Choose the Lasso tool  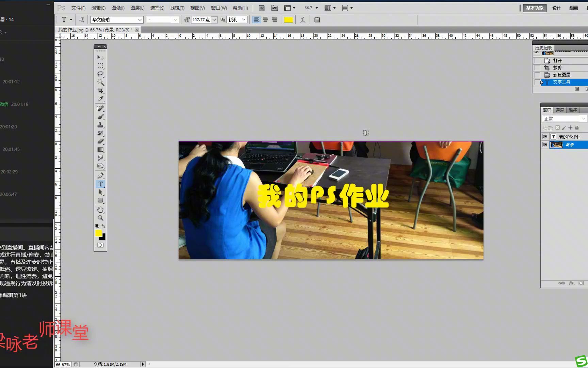pos(100,74)
